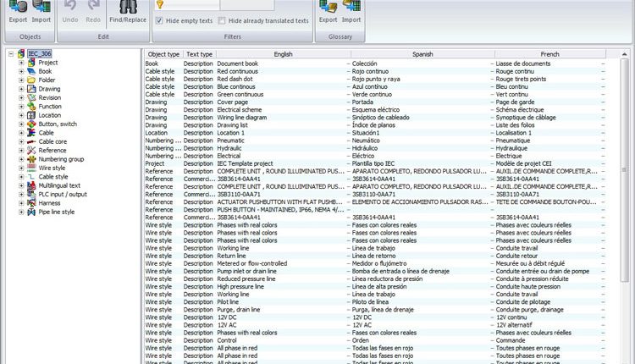Expand the Book tree node
635x364 pixels.
coord(21,71)
